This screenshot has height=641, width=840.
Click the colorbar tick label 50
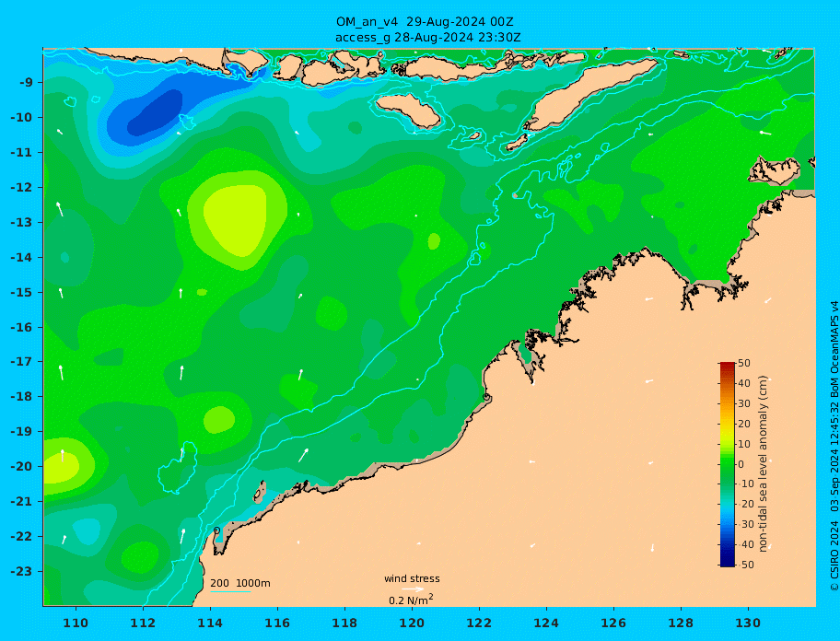point(744,364)
